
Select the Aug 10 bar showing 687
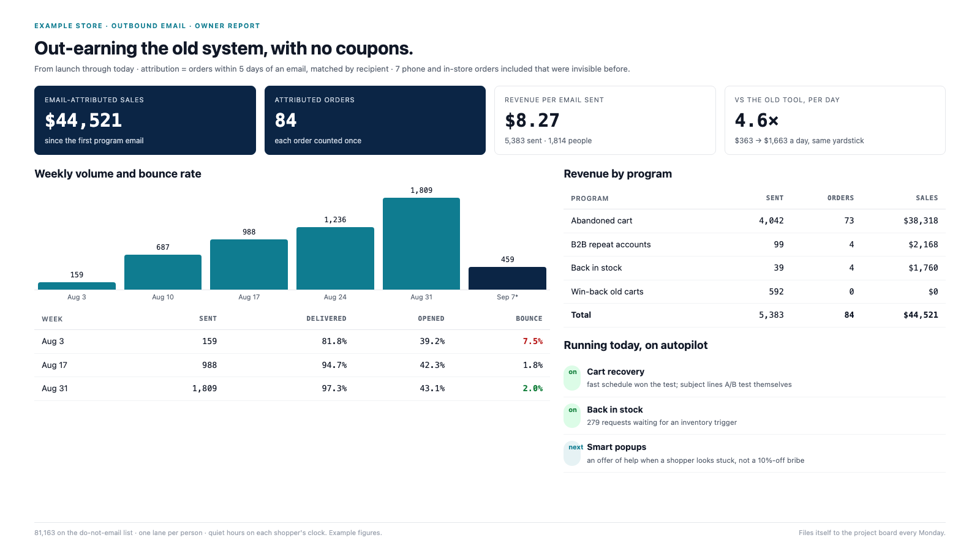163,272
